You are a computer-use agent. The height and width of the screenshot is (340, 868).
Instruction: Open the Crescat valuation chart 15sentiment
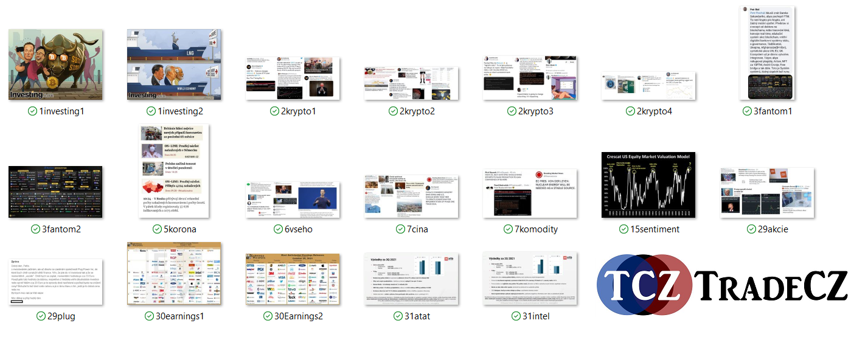[x=648, y=185]
